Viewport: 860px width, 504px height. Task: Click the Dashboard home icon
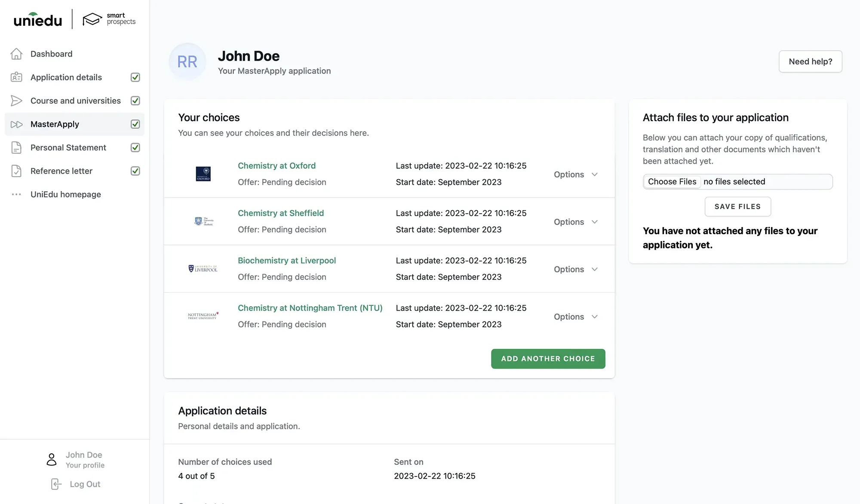[x=16, y=54]
